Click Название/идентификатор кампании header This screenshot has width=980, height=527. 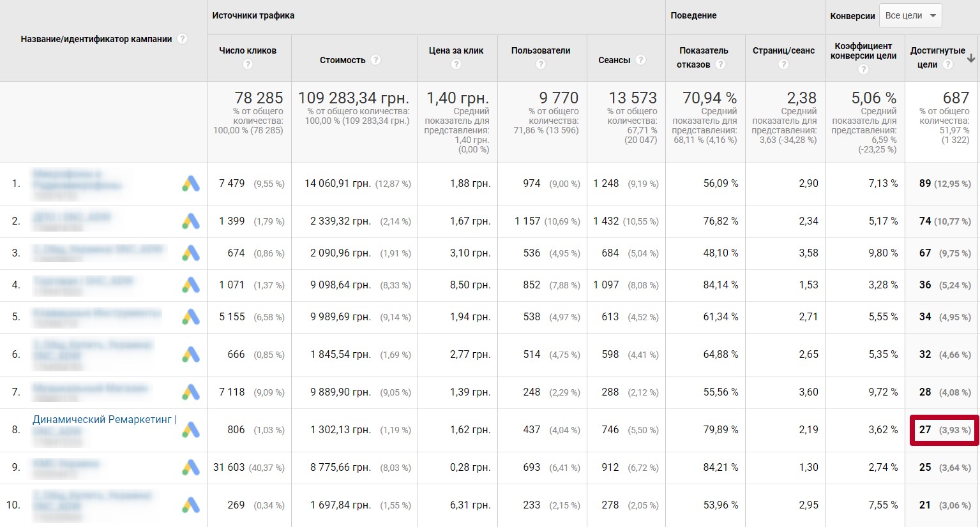click(x=96, y=39)
